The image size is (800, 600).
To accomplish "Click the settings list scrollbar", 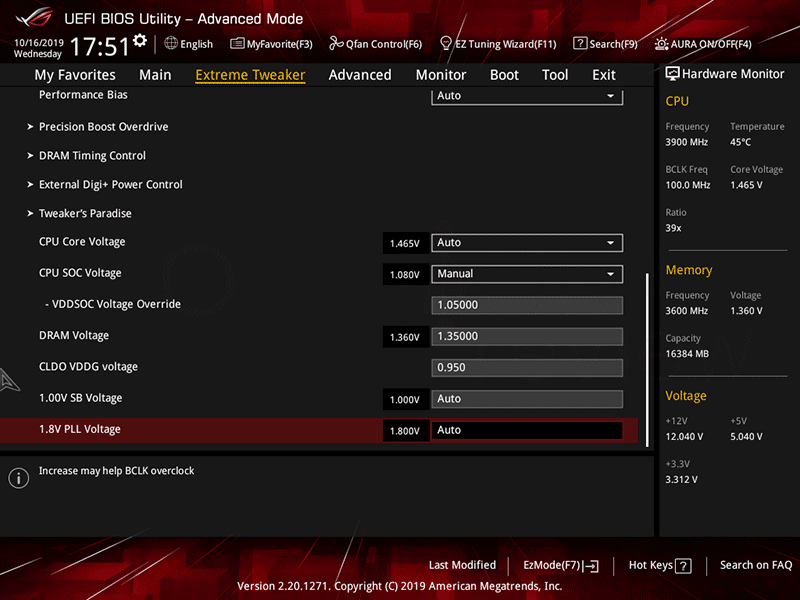I will pos(647,360).
